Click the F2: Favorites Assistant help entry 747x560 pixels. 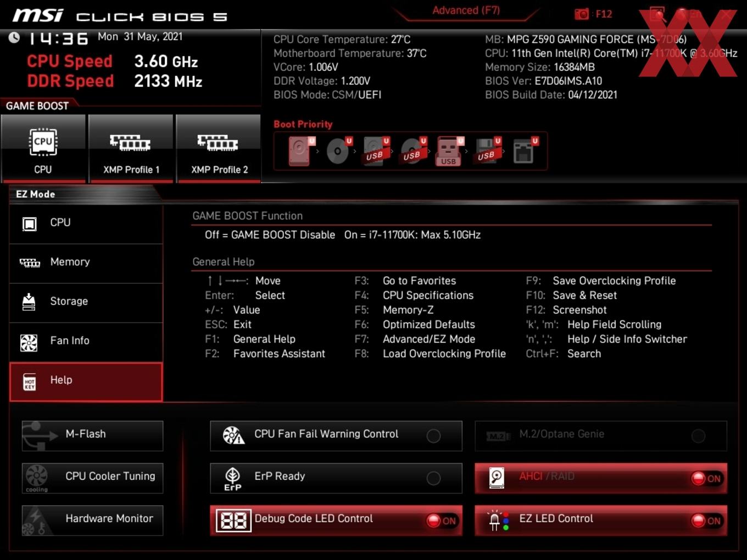[265, 354]
